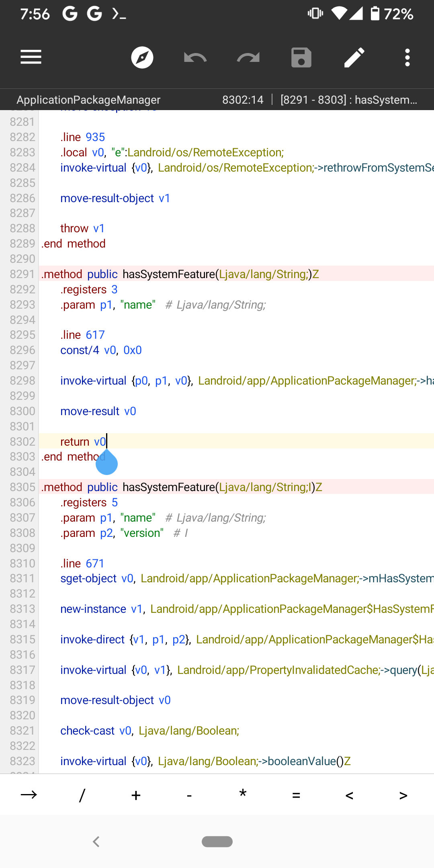
Task: Open the three-dot overflow menu
Action: [407, 57]
